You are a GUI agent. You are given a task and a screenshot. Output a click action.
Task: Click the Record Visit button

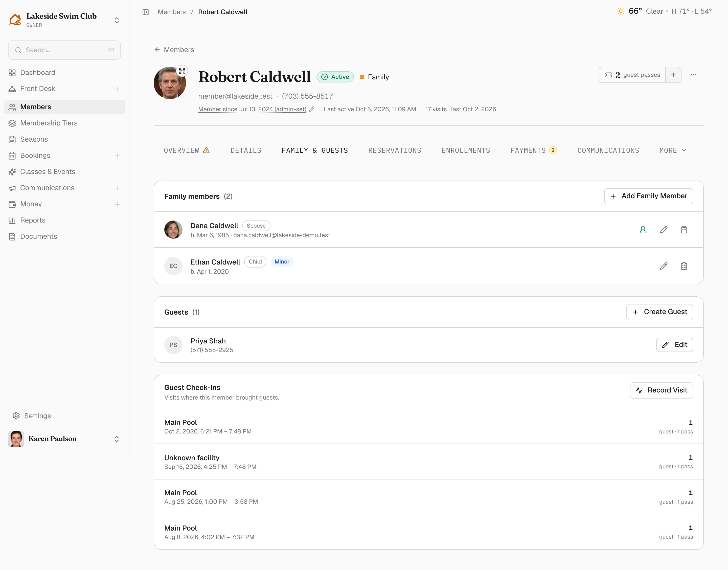click(661, 390)
